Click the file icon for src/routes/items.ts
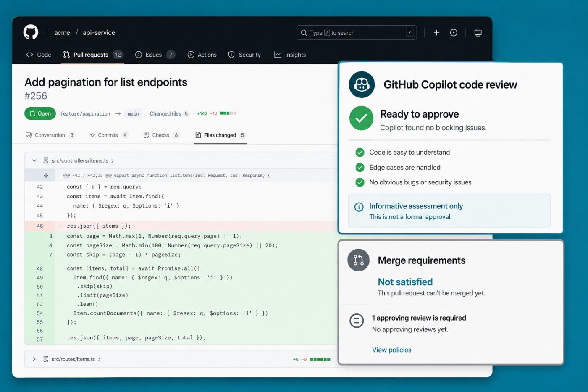The image size is (588, 392). point(46,359)
